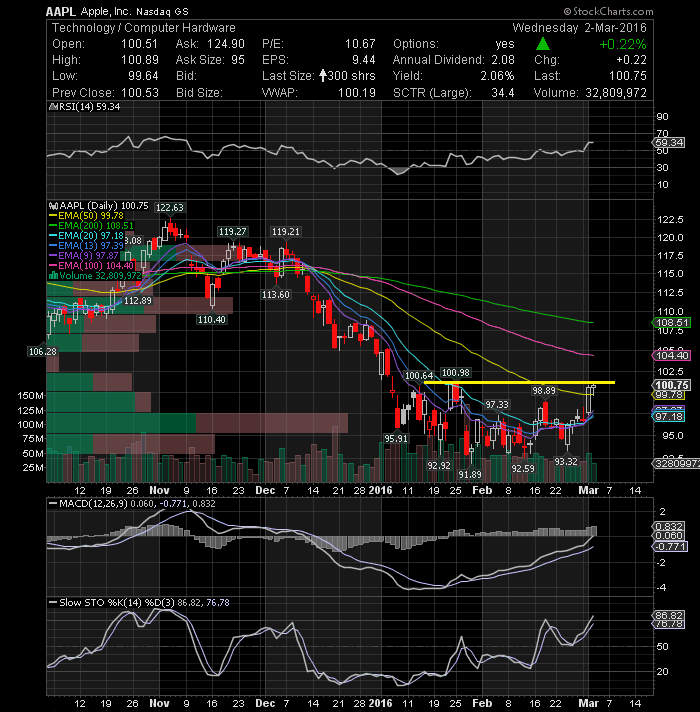Click the AAPL (Daily) 100.75 chart label
The height and width of the screenshot is (712, 700).
[99, 206]
